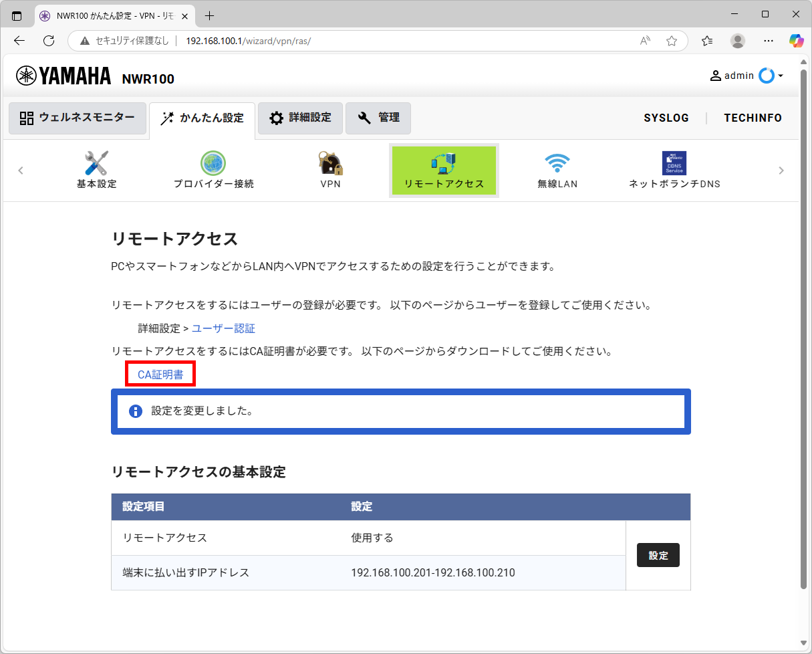The image size is (812, 654).
Task: Expand the right chevron in the settings carousel
Action: coord(781,171)
